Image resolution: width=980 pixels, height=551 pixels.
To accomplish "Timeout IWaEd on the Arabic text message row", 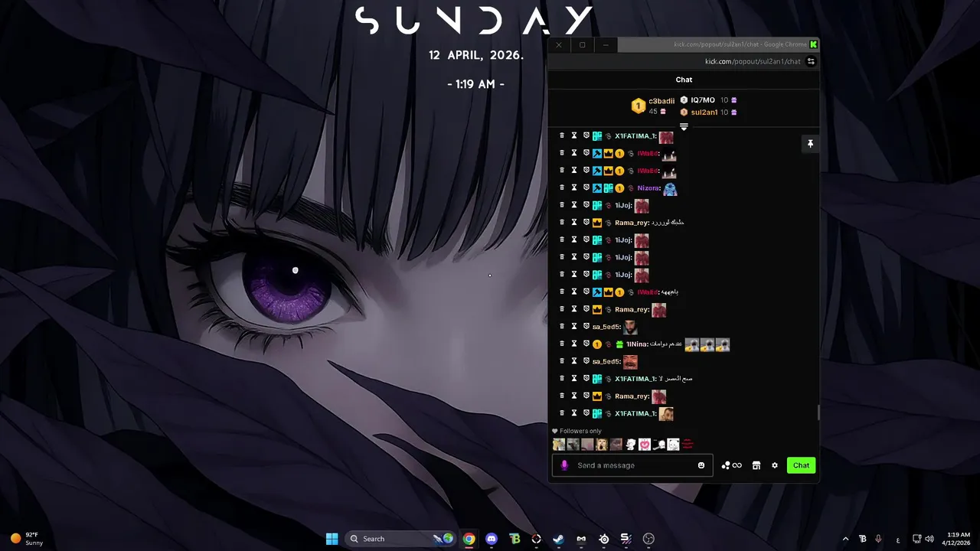I will point(574,292).
